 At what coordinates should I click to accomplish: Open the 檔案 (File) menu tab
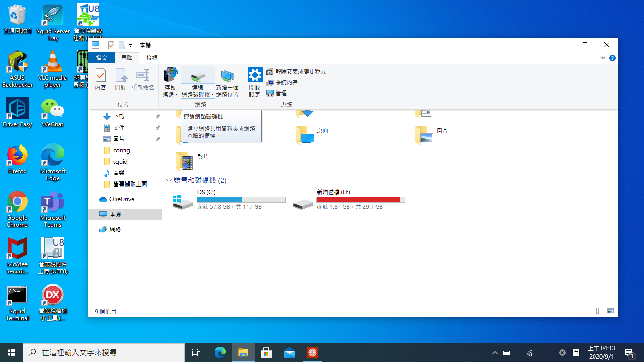point(101,58)
